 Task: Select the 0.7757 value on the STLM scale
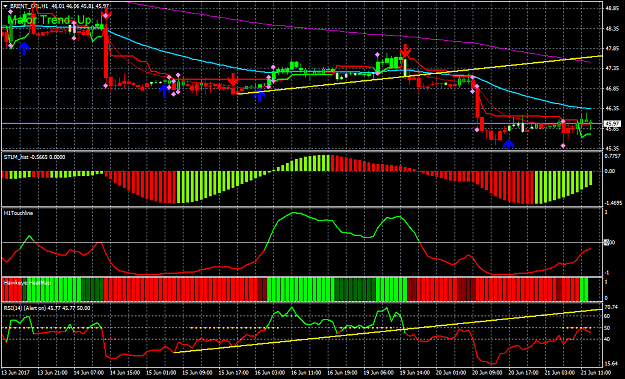tap(612, 156)
